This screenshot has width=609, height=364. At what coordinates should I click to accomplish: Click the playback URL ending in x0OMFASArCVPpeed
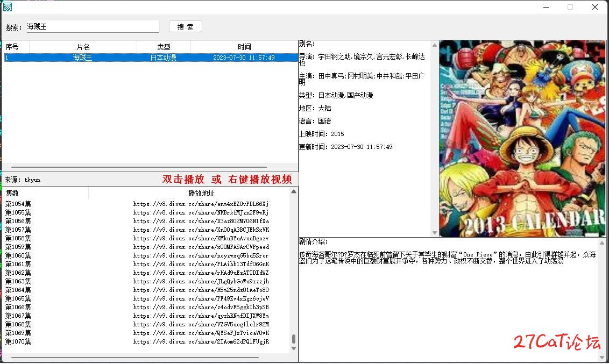pyautogui.click(x=201, y=247)
